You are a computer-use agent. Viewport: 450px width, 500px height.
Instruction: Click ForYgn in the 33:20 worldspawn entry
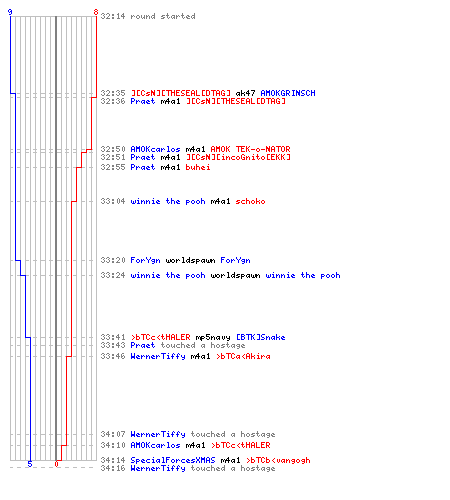pos(145,260)
